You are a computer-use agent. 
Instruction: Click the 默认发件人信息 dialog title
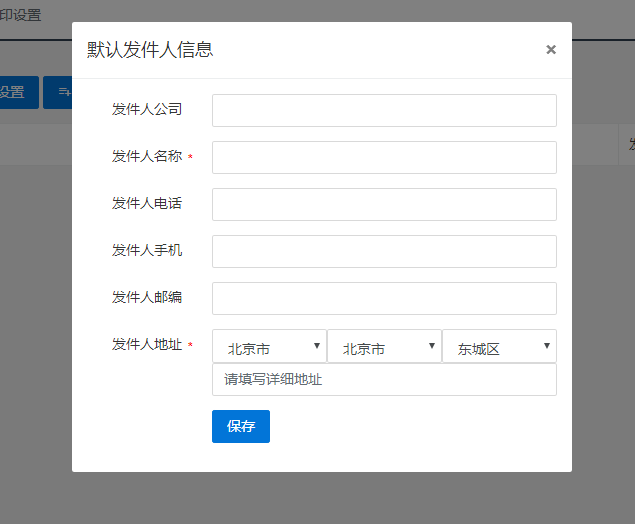coord(150,50)
